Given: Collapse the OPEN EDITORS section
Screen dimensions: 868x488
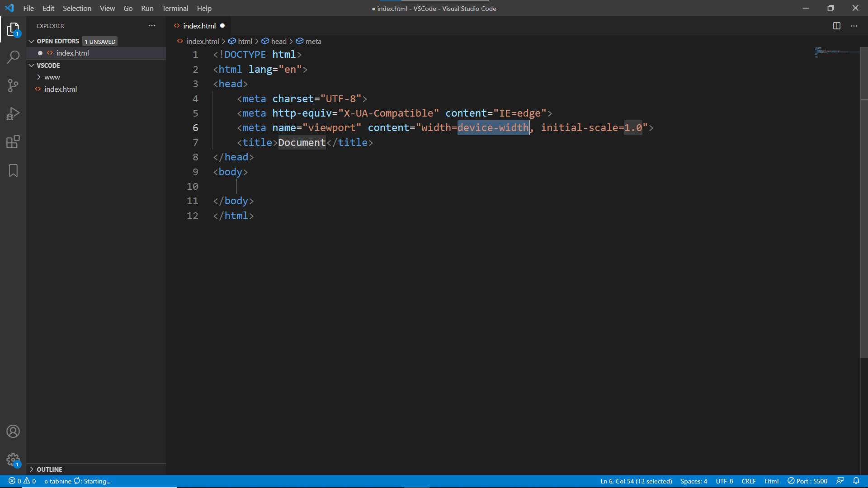Looking at the screenshot, I should point(32,41).
